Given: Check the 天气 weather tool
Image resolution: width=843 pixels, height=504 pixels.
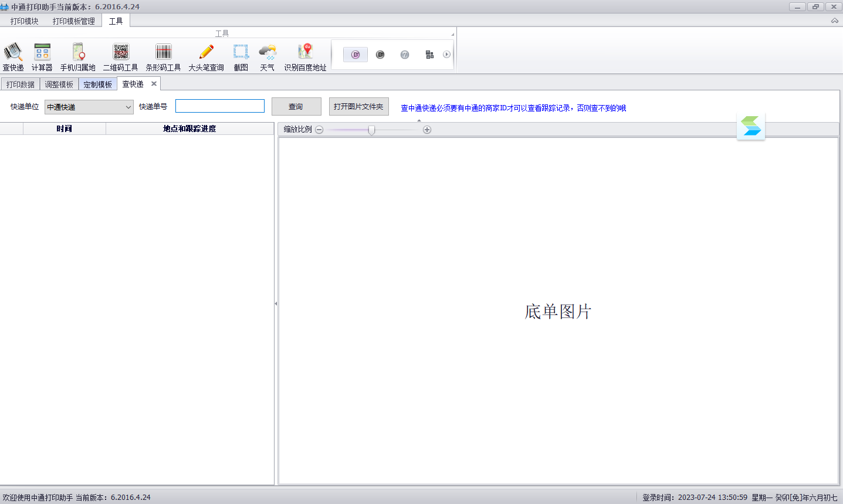Looking at the screenshot, I should 268,57.
